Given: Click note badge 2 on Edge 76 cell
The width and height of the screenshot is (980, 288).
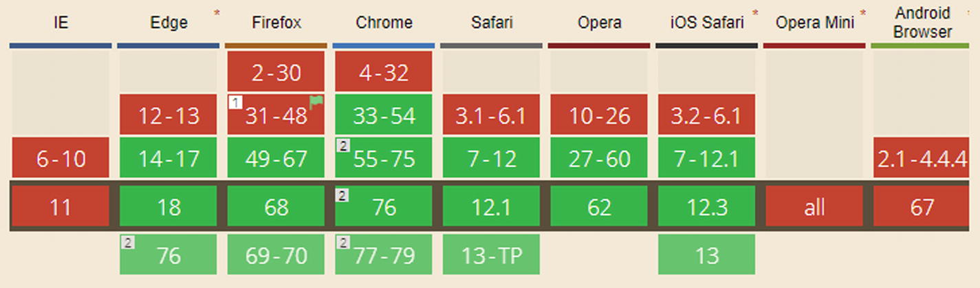Looking at the screenshot, I should (127, 242).
